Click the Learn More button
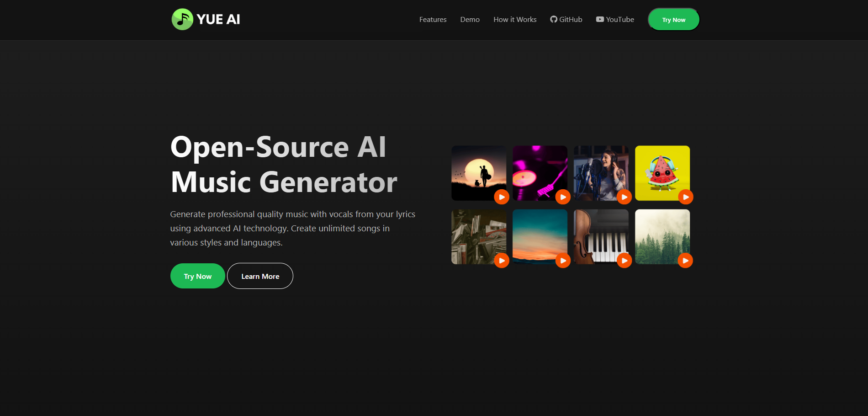This screenshot has height=416, width=868. tap(260, 276)
